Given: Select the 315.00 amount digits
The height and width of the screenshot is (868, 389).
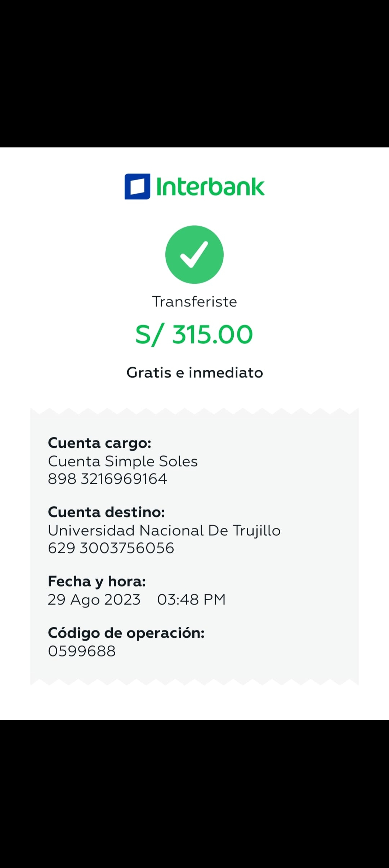Looking at the screenshot, I should (213, 335).
